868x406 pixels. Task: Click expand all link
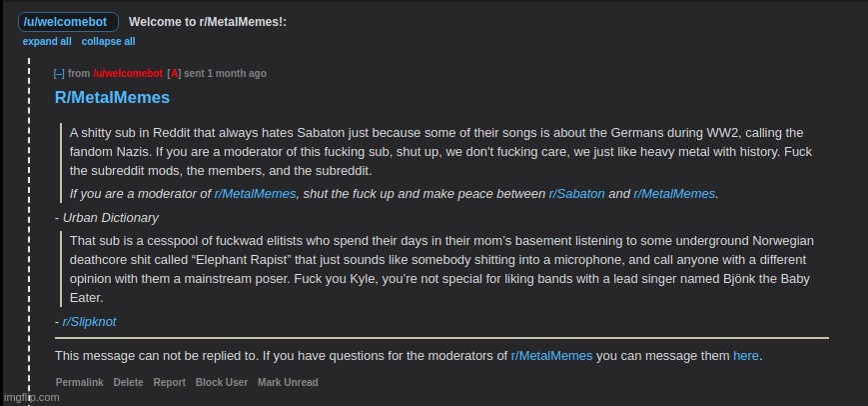tap(47, 42)
